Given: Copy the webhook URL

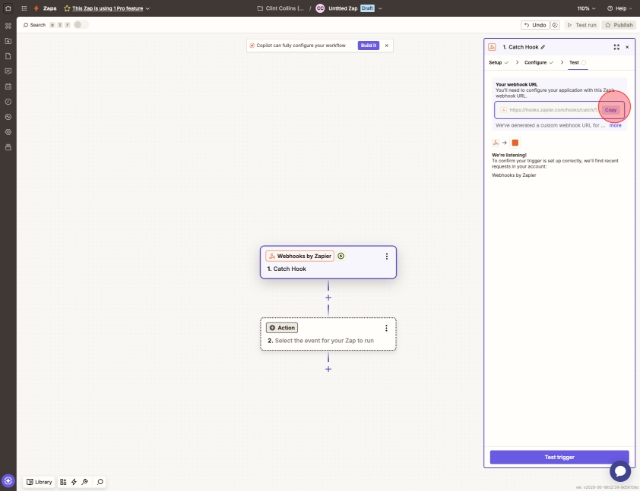Looking at the screenshot, I should tap(611, 110).
